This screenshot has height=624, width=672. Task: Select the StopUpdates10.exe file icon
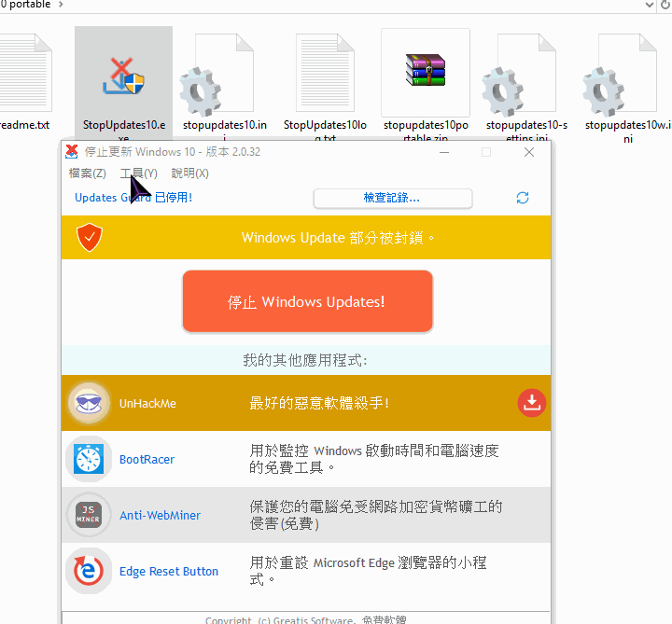coord(123,77)
